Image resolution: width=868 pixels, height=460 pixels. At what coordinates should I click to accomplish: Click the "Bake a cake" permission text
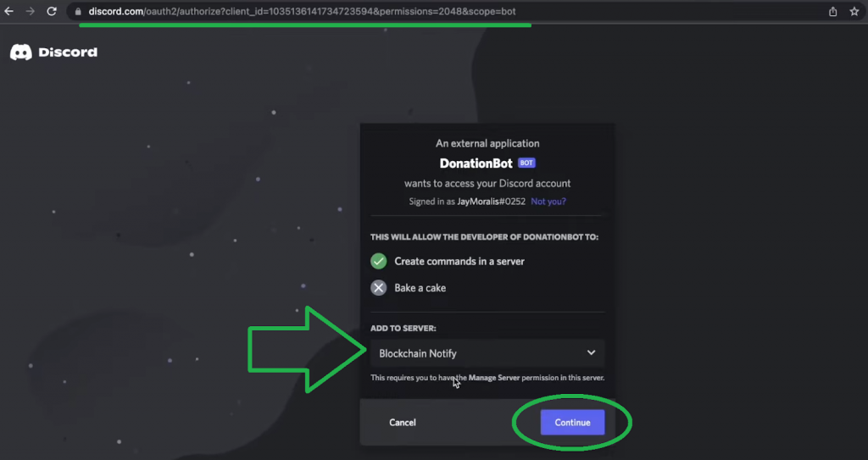420,288
